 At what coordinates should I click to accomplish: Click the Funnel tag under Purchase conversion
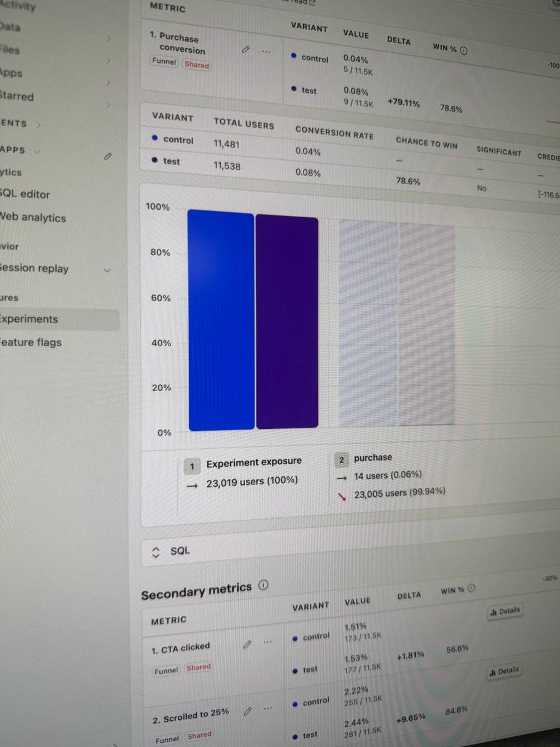[x=164, y=62]
